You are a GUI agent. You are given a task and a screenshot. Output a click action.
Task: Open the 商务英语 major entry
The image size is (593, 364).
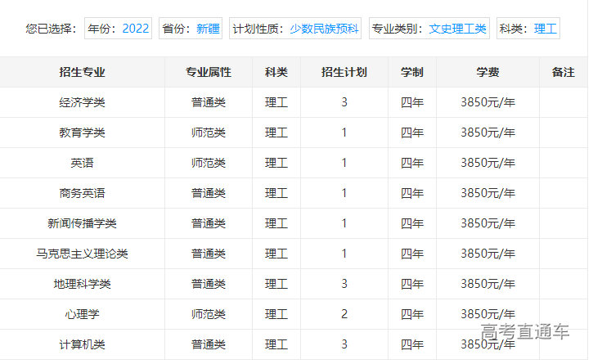pos(82,193)
